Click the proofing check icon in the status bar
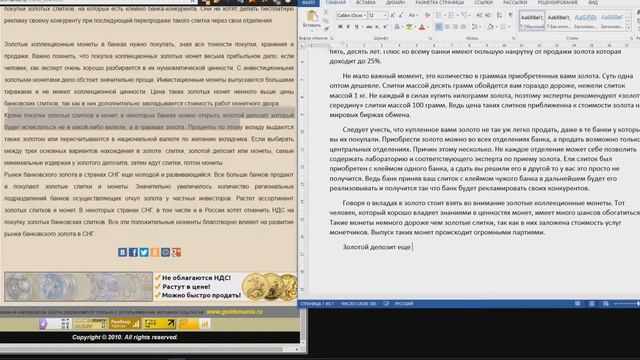The image size is (640, 360). pyautogui.click(x=386, y=304)
